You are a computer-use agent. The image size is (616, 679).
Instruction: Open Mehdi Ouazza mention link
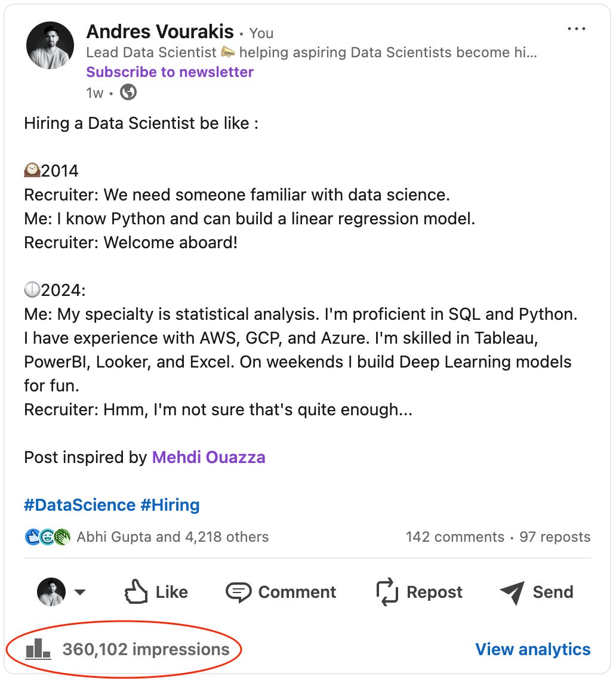coord(208,457)
